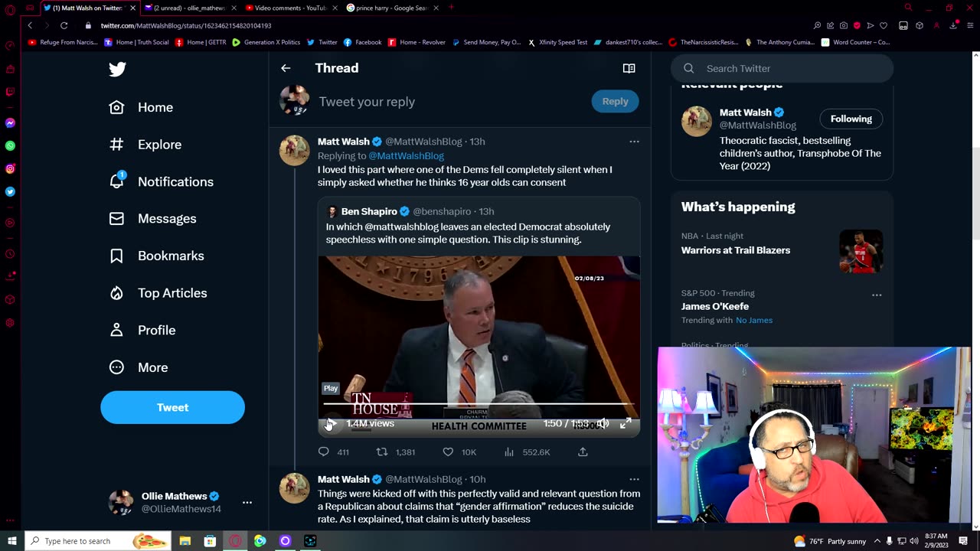
Task: Open more options on Matt Walsh 10h tweet
Action: click(634, 479)
